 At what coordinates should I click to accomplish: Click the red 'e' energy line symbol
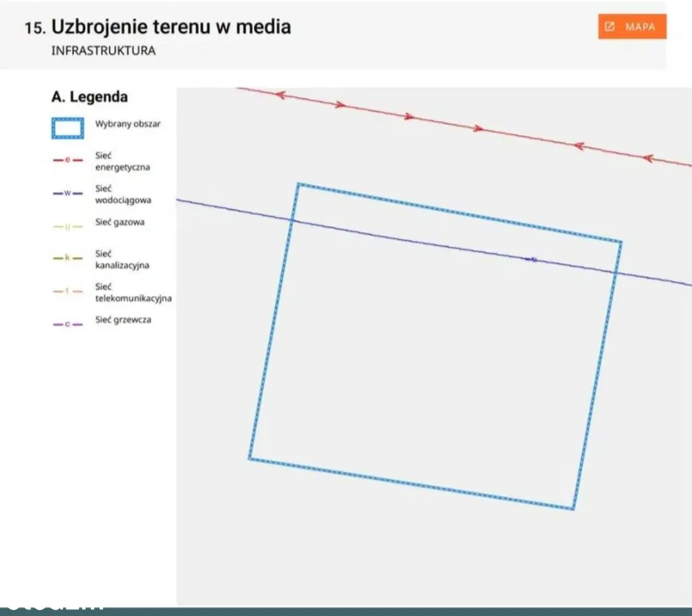(67, 161)
